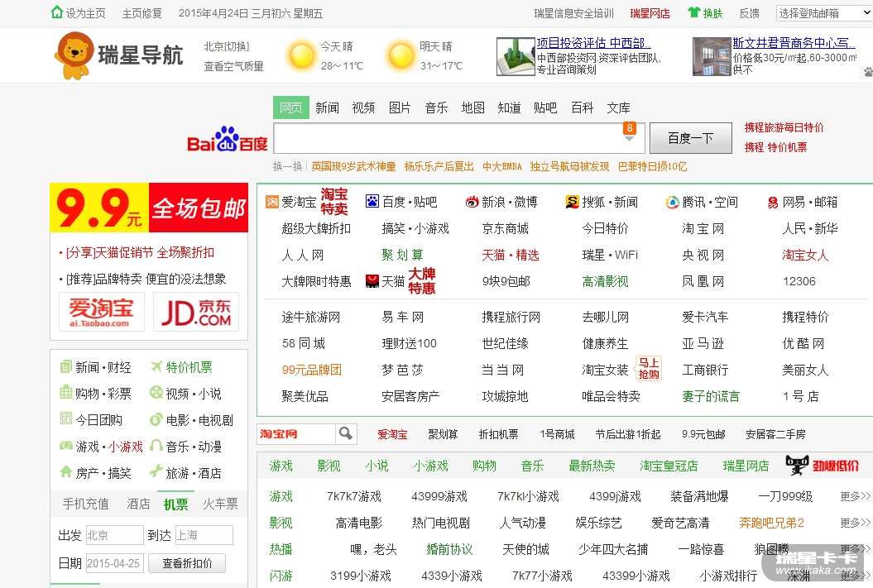Click the orange 8 badge in search box

tap(630, 128)
